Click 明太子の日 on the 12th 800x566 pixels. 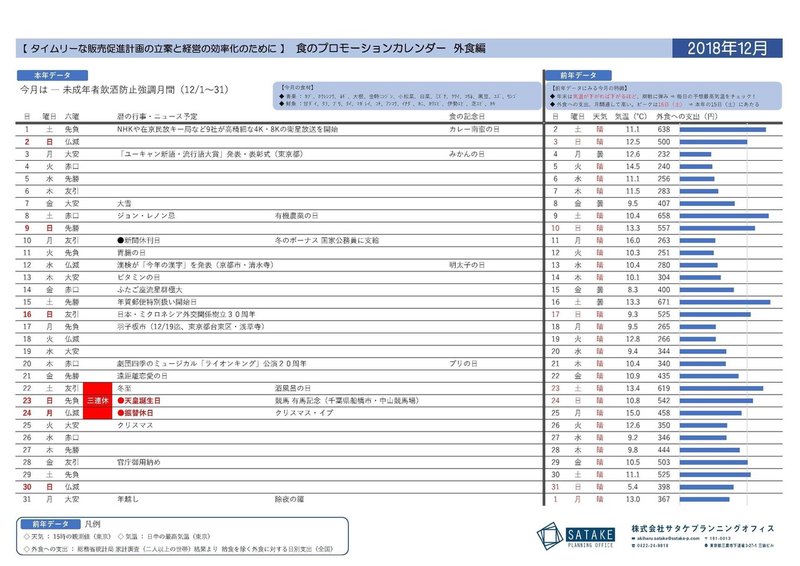click(467, 265)
